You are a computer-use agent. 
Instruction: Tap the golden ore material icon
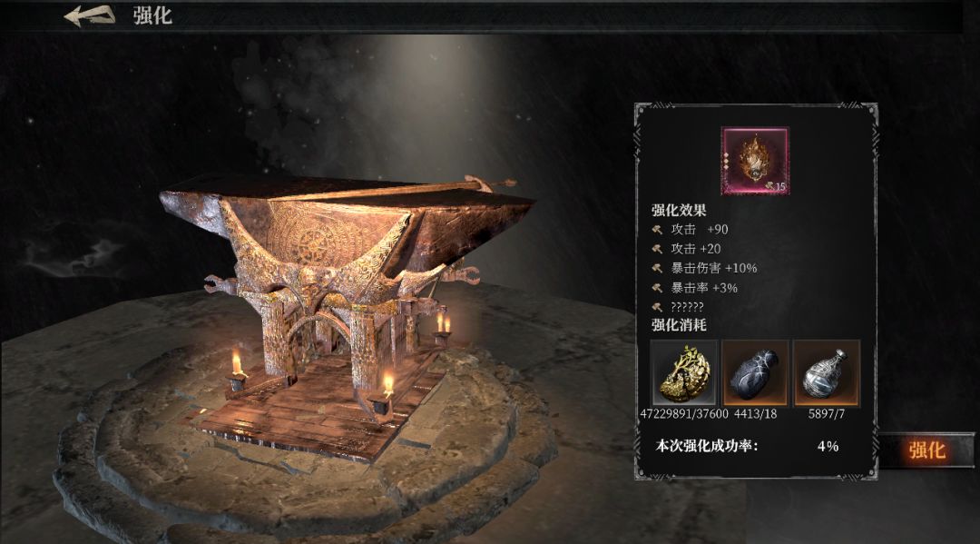(684, 372)
